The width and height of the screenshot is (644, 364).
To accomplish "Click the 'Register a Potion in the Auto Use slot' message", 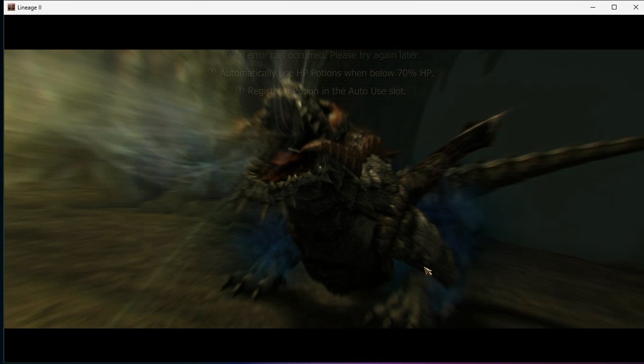I will 327,91.
